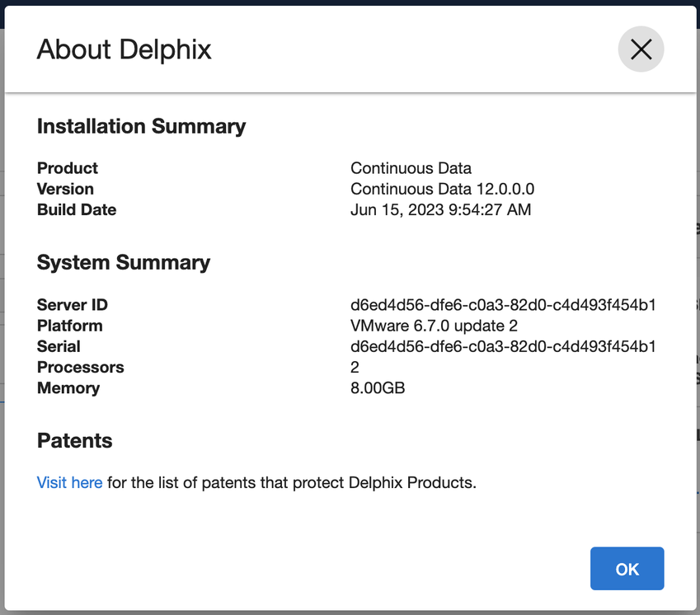Click the Server ID value to select it
The image size is (700, 615).
tap(503, 304)
